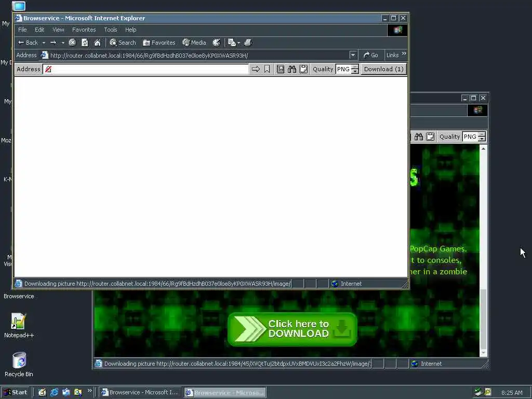532x399 pixels.
Task: Click the IE address URL field
Action: click(x=199, y=55)
